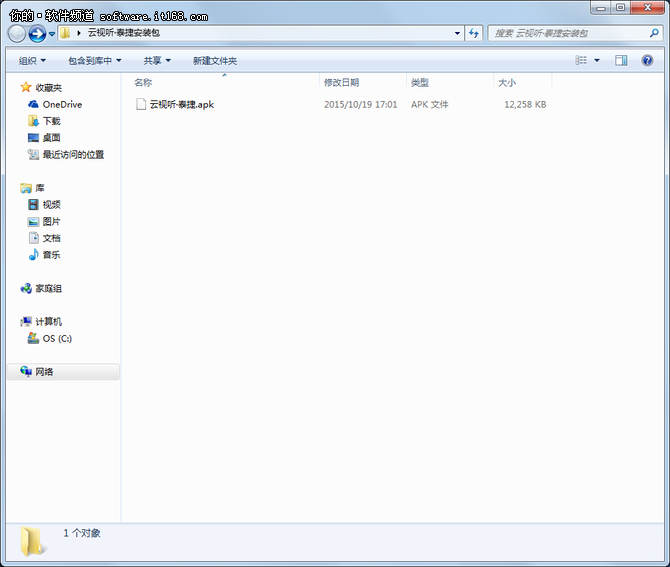Click the OS (C:) drive icon
The height and width of the screenshot is (567, 670).
(33, 338)
